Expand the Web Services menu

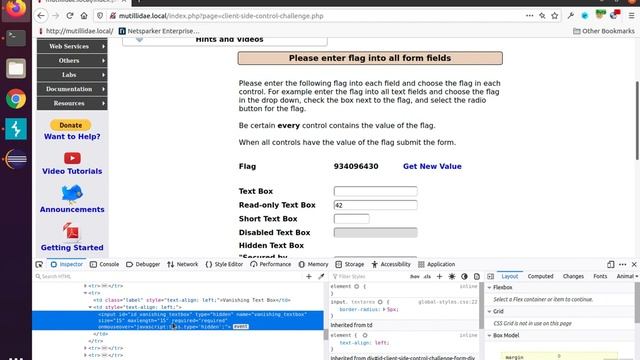72,46
